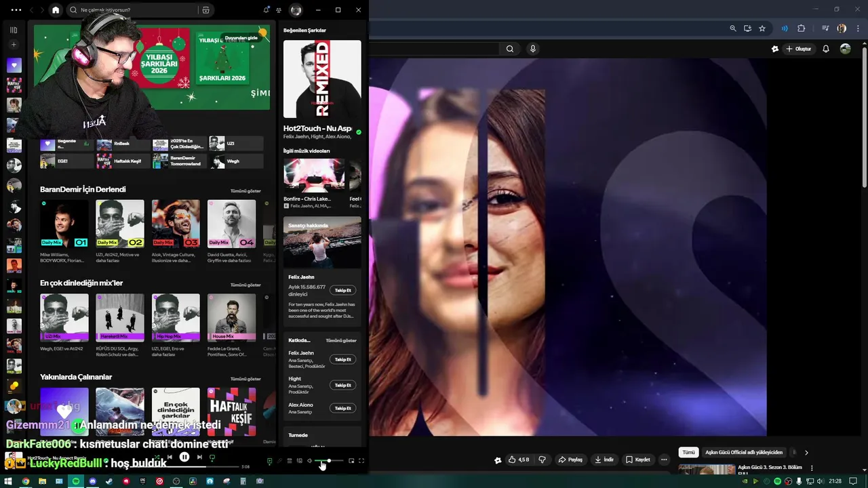Open Chrome media control icon
The width and height of the screenshot is (868, 488).
pos(825,28)
